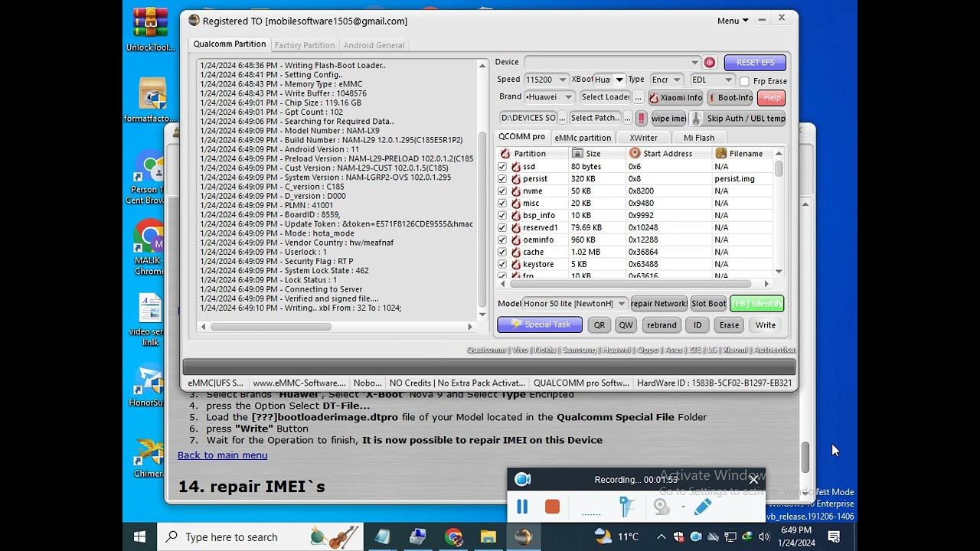Open recorder webcam options arrow
The image size is (980, 551).
coord(683,507)
